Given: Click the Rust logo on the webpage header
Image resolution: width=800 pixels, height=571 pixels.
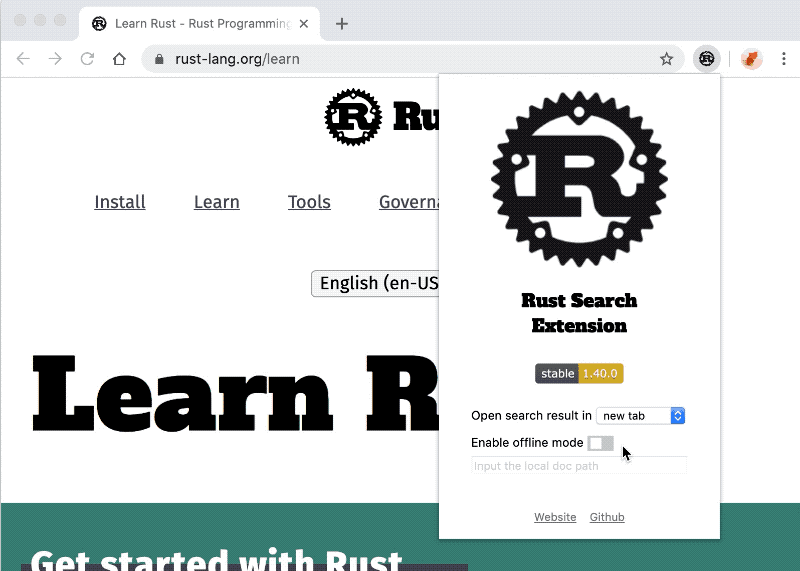Looking at the screenshot, I should click(x=353, y=117).
